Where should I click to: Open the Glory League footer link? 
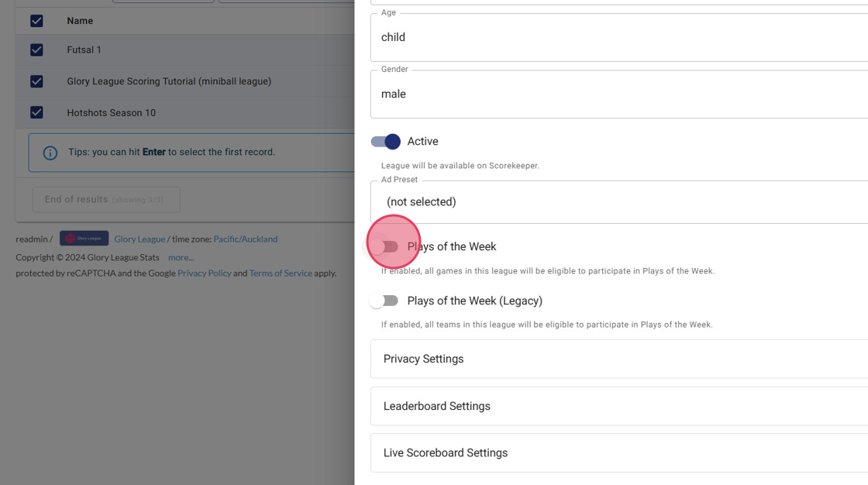coord(139,239)
